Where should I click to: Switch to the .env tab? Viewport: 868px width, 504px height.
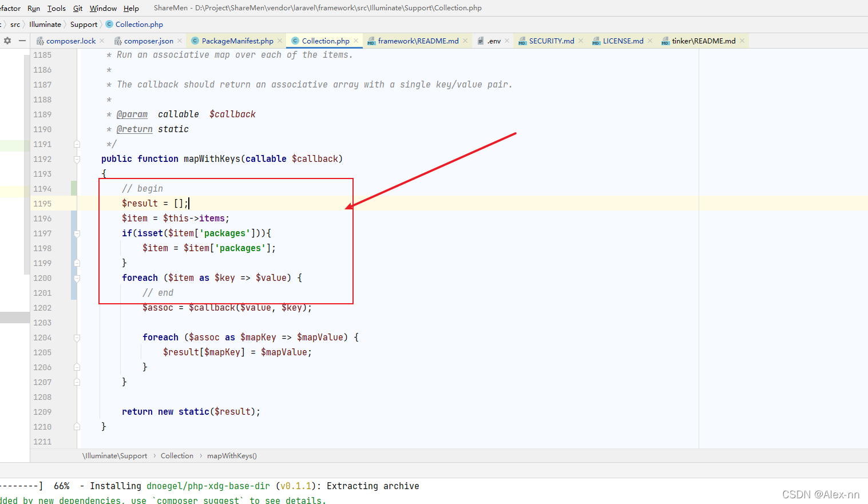point(494,41)
